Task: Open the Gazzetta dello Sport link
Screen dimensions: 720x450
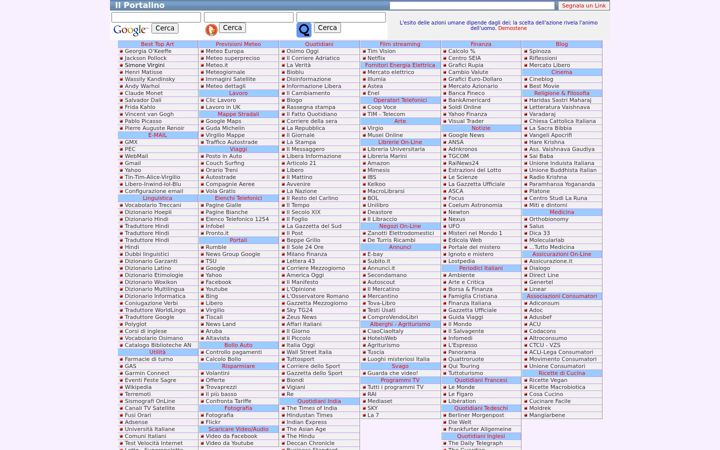Action: click(x=315, y=373)
